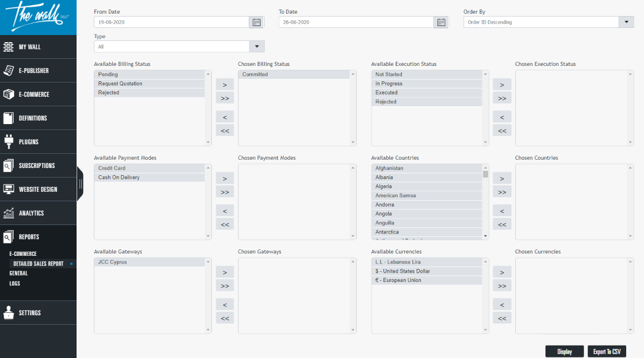This screenshot has width=644, height=358.
Task: Select Detailed Sales Report submenu item
Action: 39,264
